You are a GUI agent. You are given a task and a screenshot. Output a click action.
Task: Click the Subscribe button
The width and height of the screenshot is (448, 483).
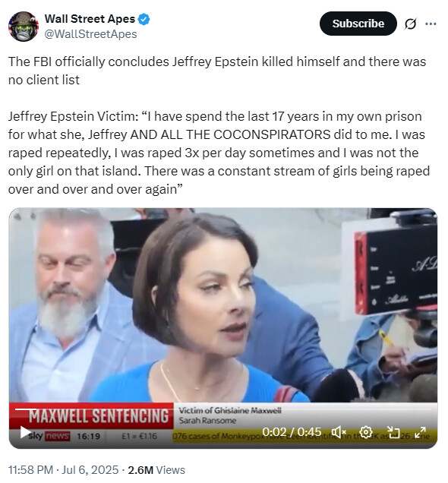[x=358, y=24]
